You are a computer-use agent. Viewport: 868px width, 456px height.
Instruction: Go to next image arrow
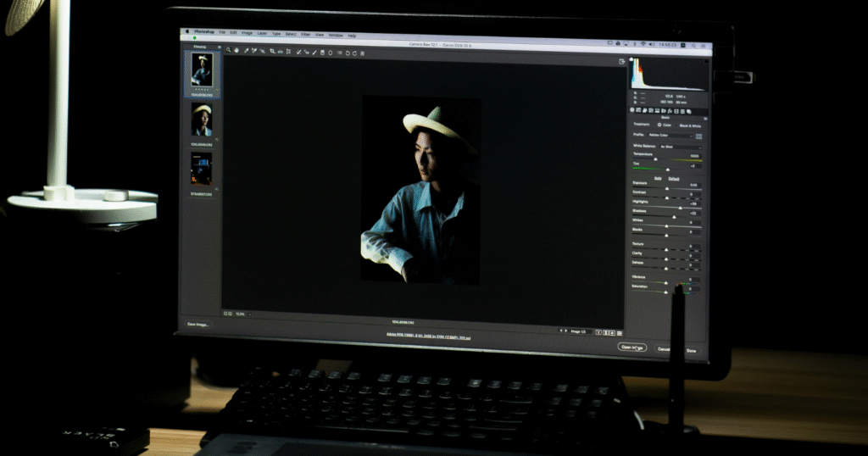(566, 331)
